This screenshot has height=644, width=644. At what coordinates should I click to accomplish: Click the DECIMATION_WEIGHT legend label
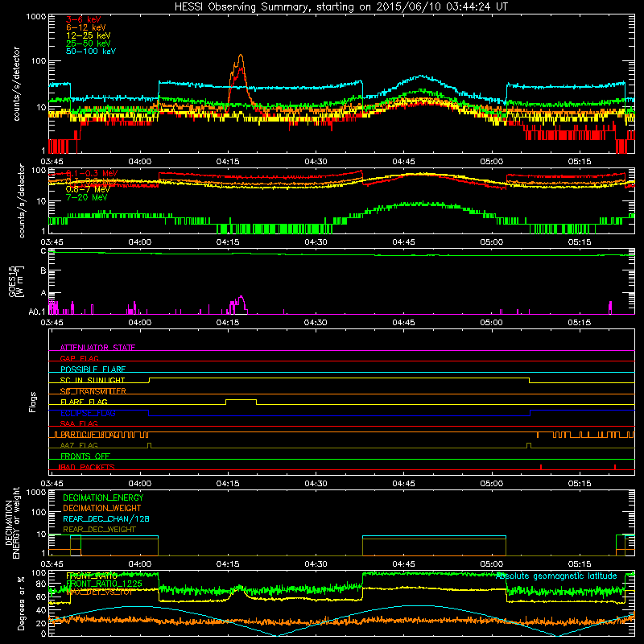(x=102, y=508)
